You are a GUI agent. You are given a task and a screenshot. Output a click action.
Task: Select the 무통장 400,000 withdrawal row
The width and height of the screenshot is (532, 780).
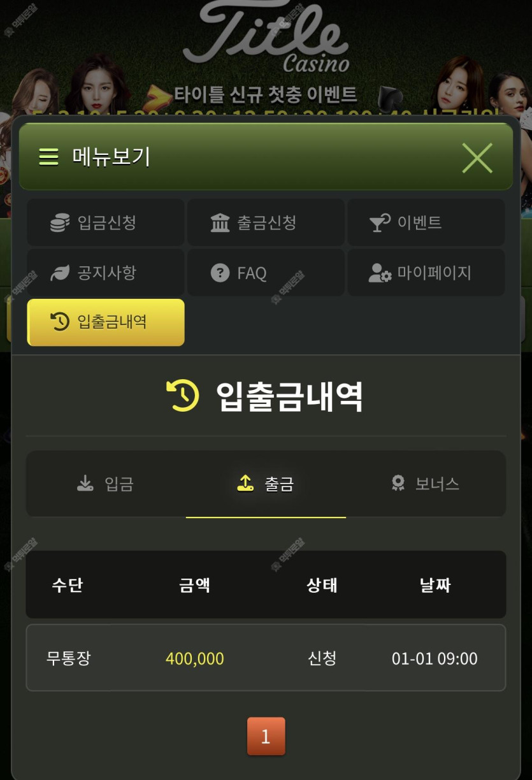pyautogui.click(x=266, y=658)
